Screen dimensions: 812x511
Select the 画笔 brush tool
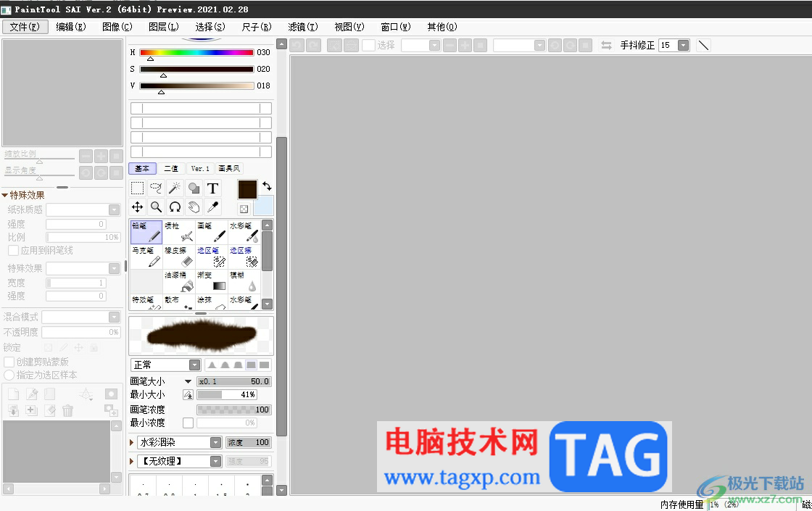tap(211, 232)
